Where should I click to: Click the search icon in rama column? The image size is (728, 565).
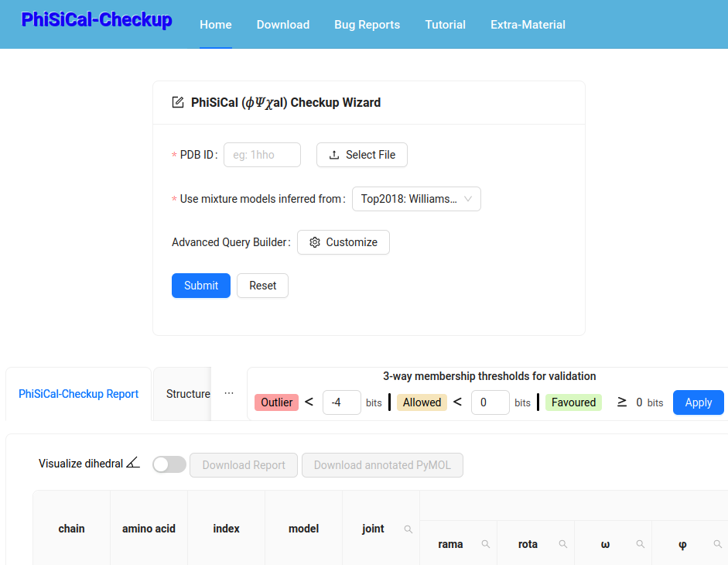click(x=486, y=544)
